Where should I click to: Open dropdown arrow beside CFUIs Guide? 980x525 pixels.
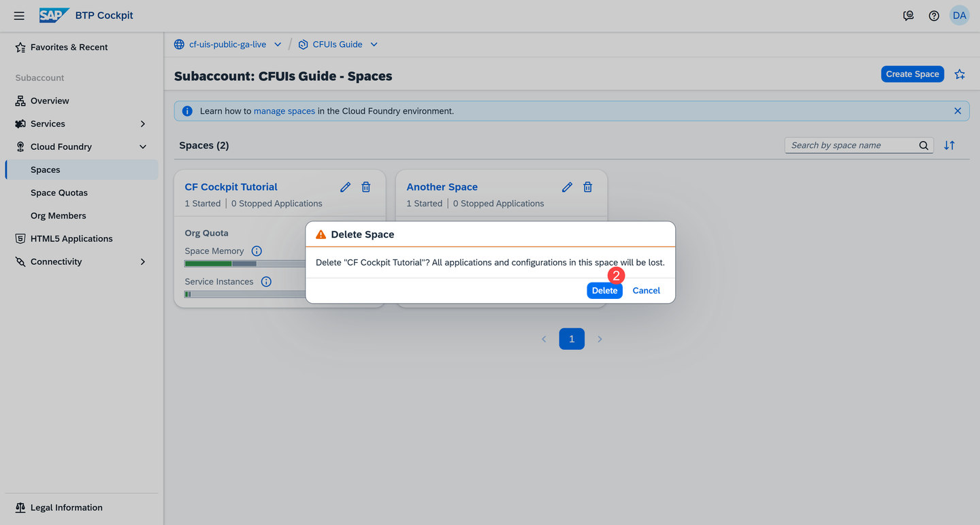(374, 45)
